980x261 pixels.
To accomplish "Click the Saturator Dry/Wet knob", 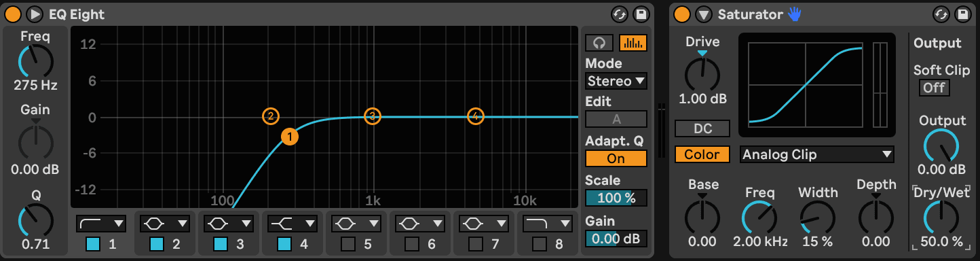I will click(x=942, y=217).
